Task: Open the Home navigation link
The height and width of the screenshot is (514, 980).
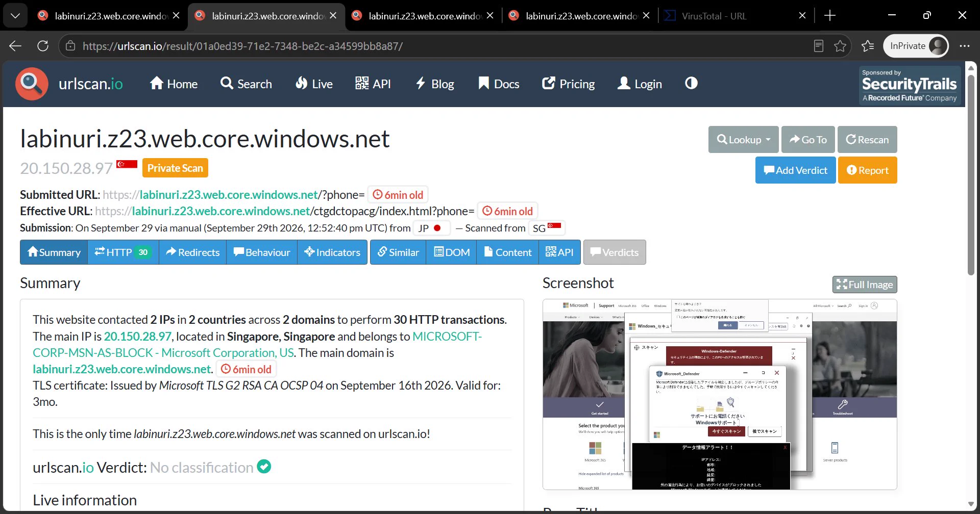Action: [174, 84]
